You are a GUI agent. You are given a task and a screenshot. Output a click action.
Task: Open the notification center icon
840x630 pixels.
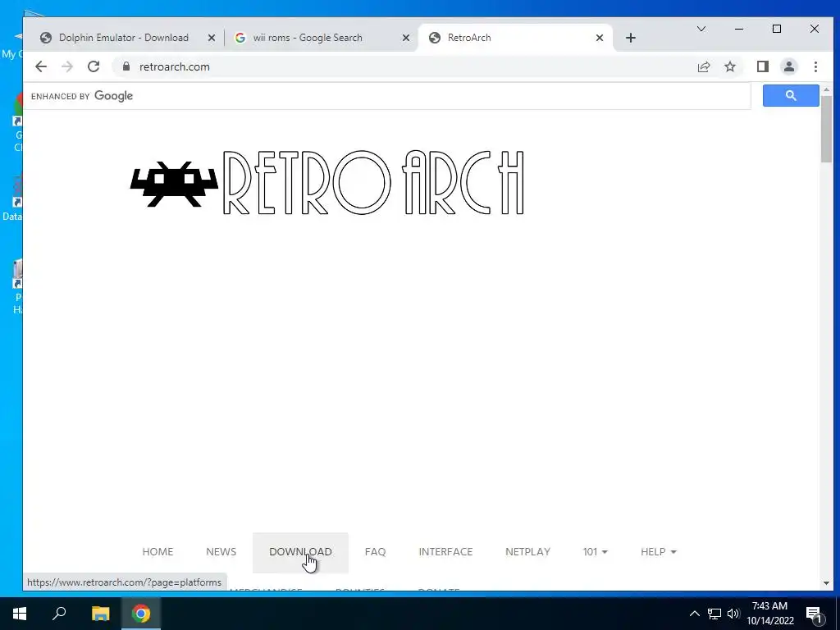click(815, 614)
